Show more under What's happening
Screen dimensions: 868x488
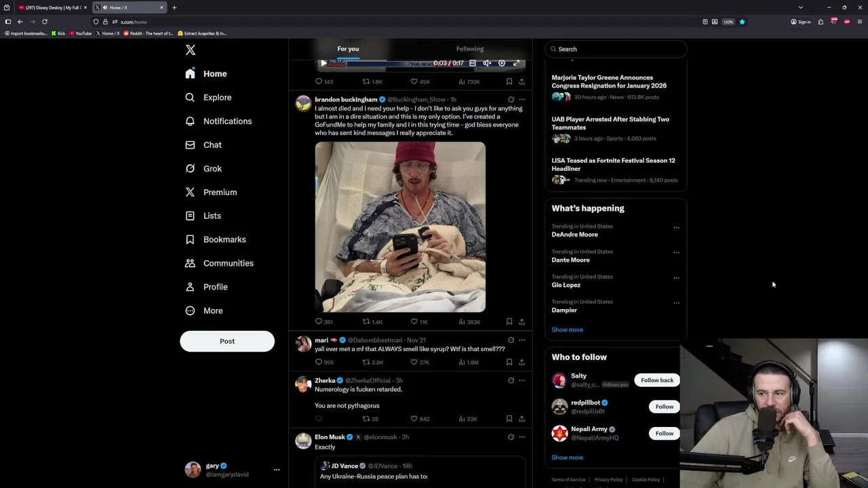(x=567, y=329)
